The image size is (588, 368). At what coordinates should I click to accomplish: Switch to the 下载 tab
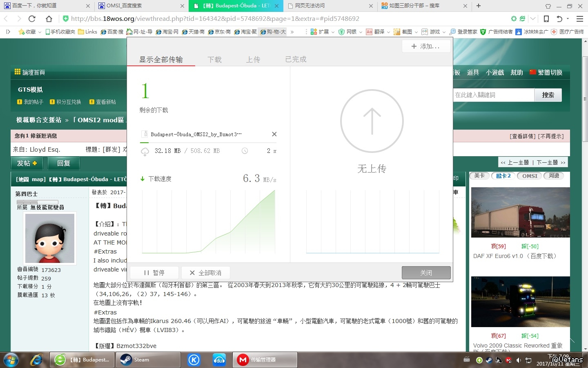click(x=214, y=60)
